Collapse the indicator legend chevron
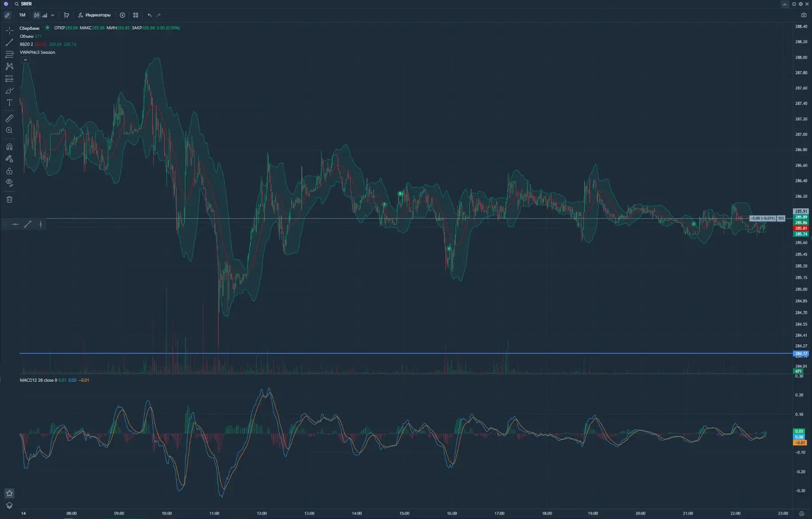Image resolution: width=812 pixels, height=519 pixels. tap(25, 60)
